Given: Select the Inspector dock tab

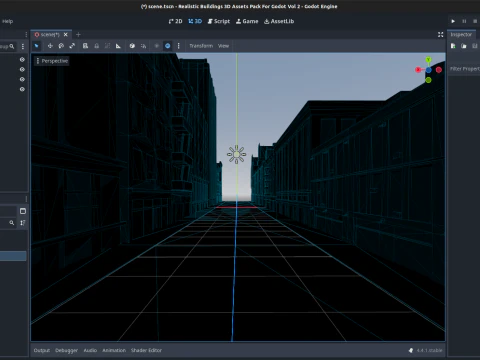Looking at the screenshot, I should (461, 35).
